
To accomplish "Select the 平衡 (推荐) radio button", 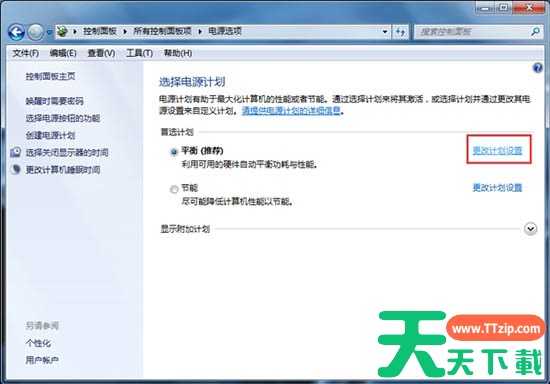I will coord(174,152).
